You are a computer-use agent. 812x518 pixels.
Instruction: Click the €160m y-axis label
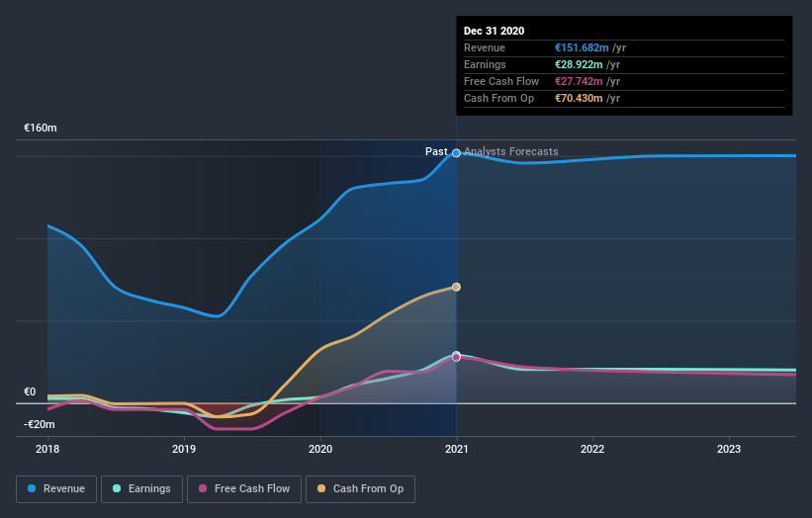41,128
